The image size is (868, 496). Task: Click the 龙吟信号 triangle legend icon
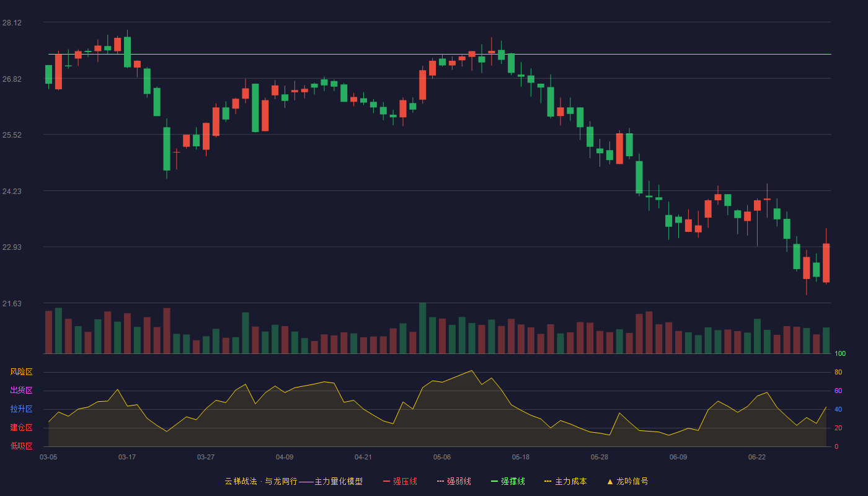pyautogui.click(x=610, y=481)
